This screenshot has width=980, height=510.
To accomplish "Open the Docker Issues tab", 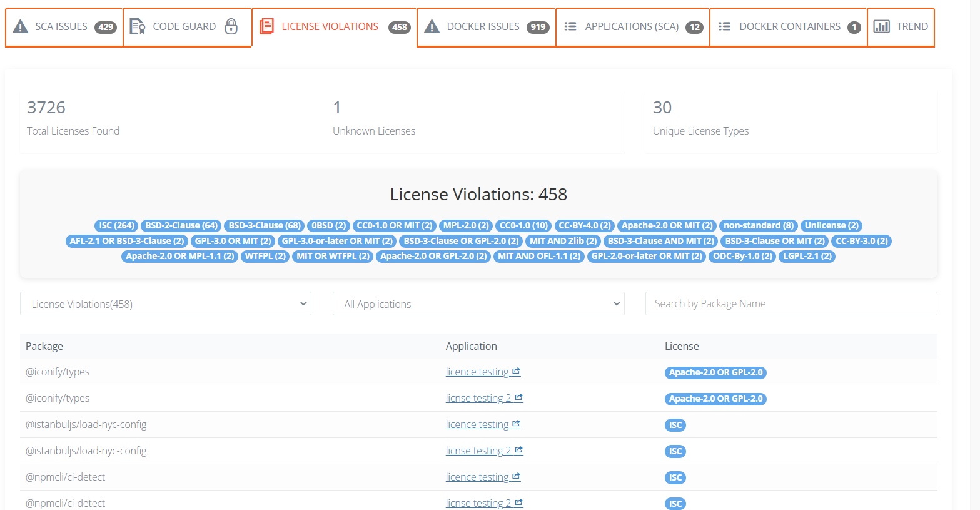I will (x=486, y=27).
